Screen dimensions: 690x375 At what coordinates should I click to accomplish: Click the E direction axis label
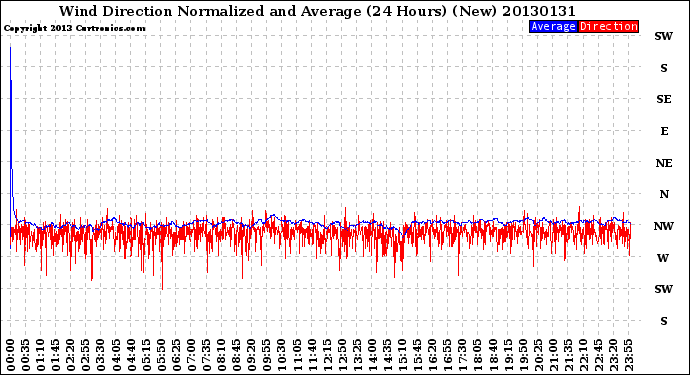point(664,131)
